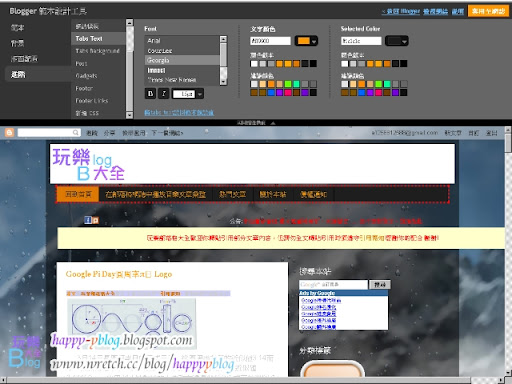Viewport: 512px width, 384px height.
Task: Select the Tabs Text option
Action: click(x=98, y=39)
